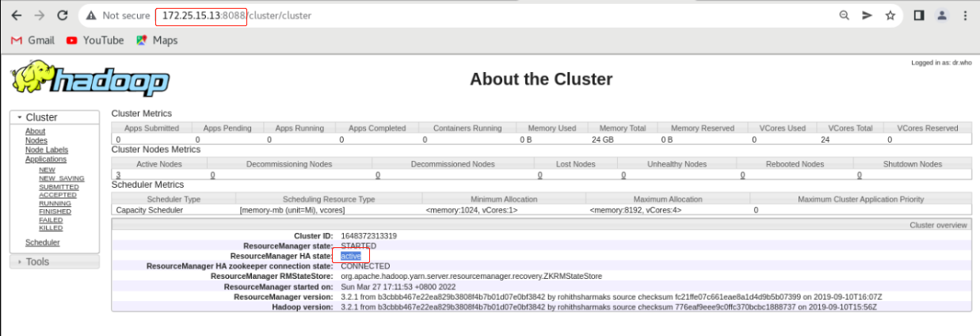Open the About link in sidebar
This screenshot has height=336, width=980.
pos(35,132)
